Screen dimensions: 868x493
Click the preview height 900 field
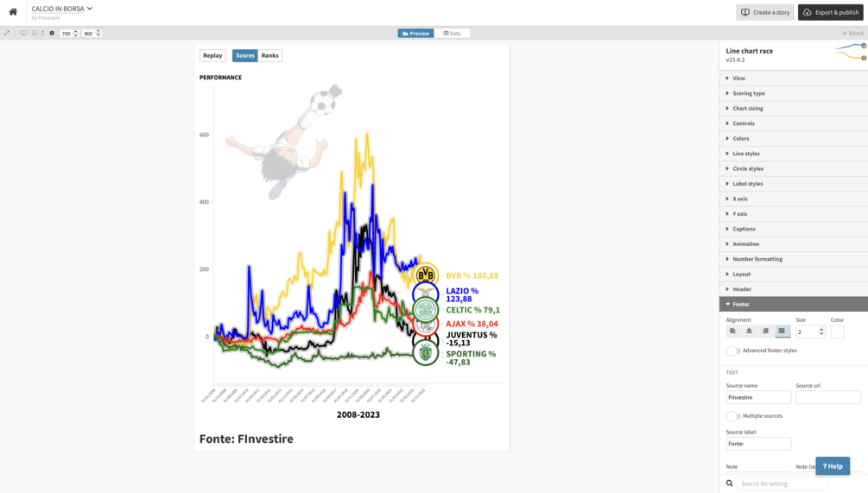89,34
